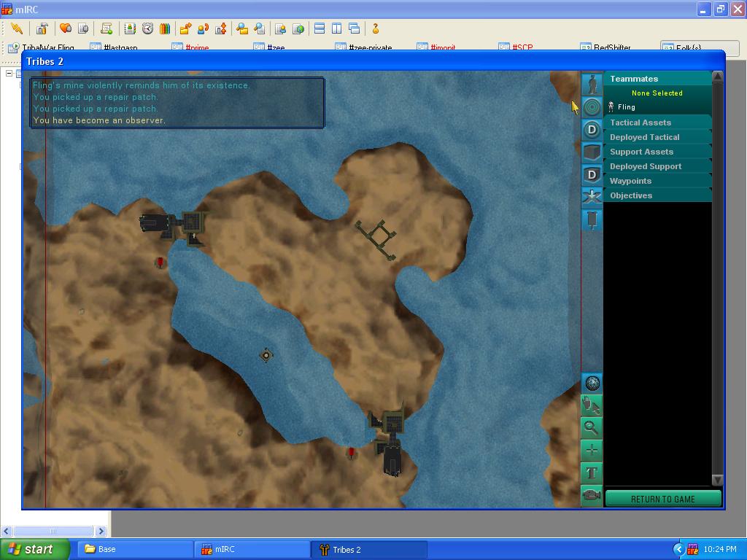Screen dimensions: 747x560
Task: Start a DCC Chat with the person-phone icon
Action: coord(204,28)
